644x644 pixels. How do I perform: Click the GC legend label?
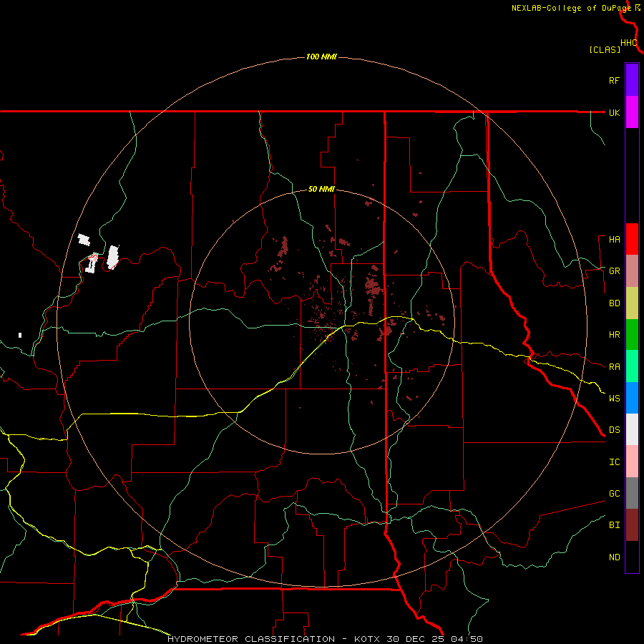(x=614, y=494)
